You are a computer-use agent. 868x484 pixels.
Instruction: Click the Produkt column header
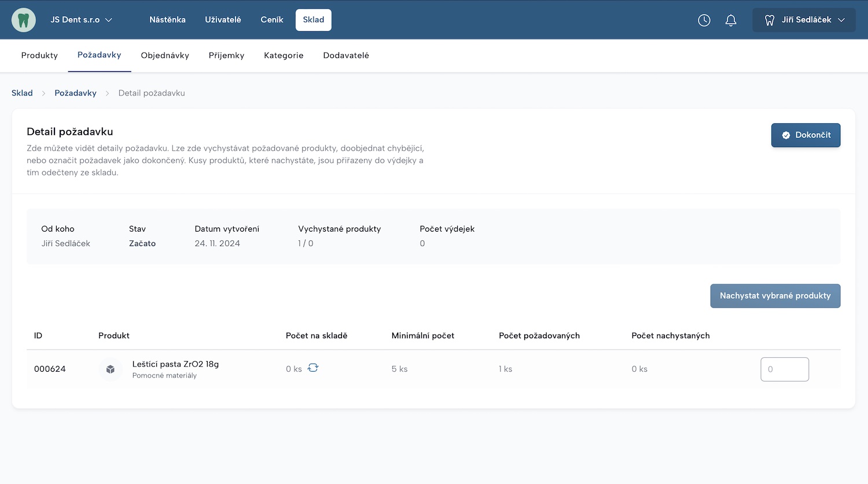(114, 336)
